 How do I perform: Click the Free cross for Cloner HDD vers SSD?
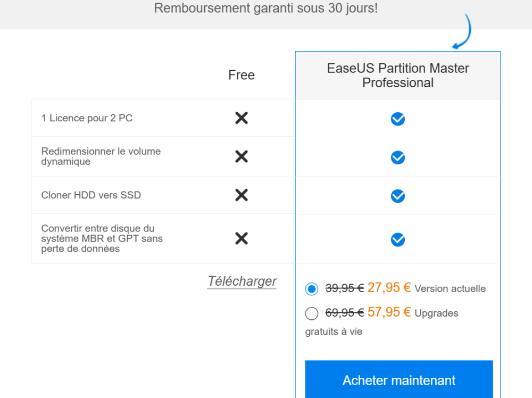point(242,195)
